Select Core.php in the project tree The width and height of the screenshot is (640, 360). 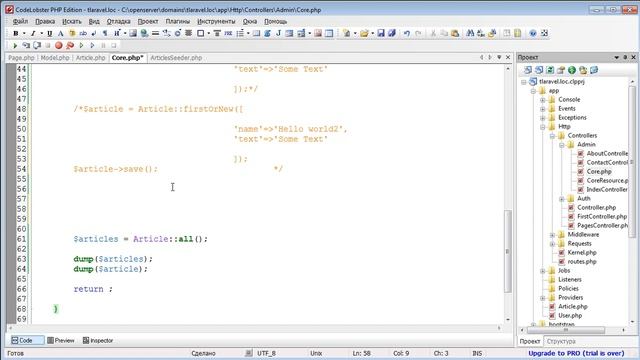pos(599,171)
